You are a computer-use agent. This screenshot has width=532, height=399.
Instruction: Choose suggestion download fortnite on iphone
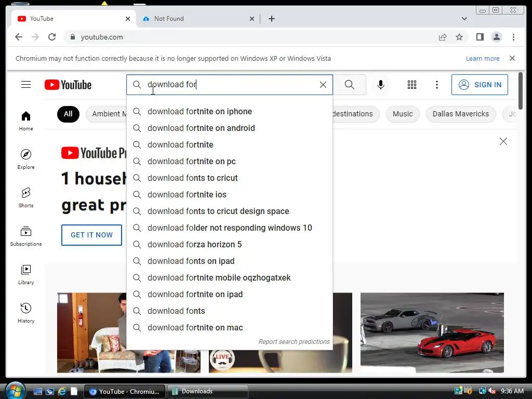(230, 111)
